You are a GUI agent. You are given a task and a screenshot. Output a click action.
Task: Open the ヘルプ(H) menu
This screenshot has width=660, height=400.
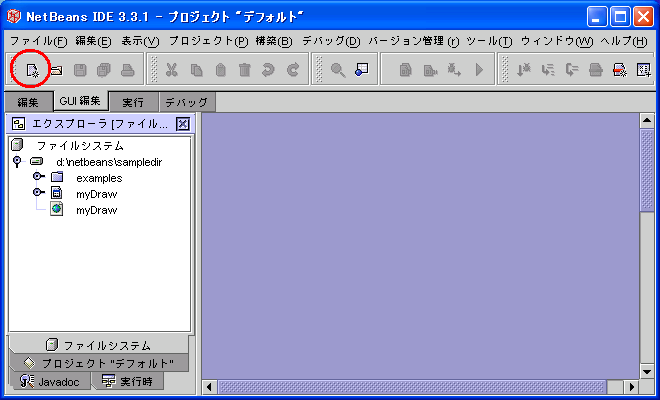coord(624,41)
